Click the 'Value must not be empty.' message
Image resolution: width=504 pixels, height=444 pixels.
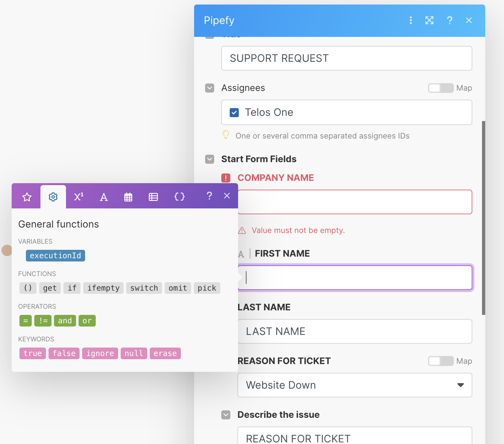(298, 230)
